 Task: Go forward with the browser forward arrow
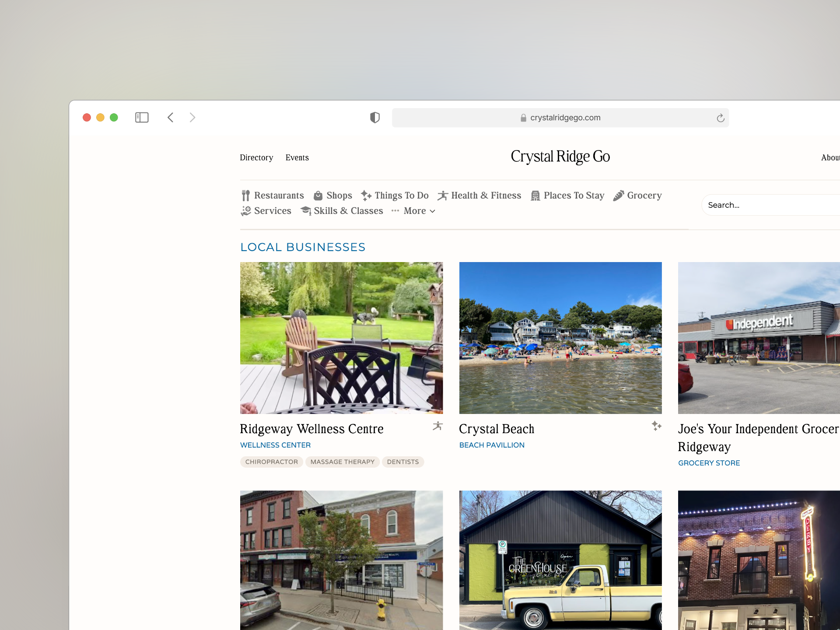(x=192, y=118)
